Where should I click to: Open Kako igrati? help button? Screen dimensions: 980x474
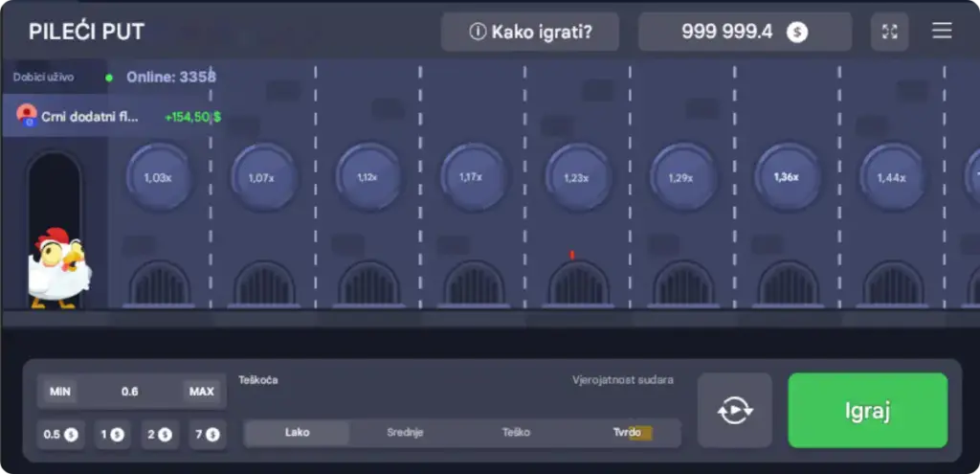[530, 32]
